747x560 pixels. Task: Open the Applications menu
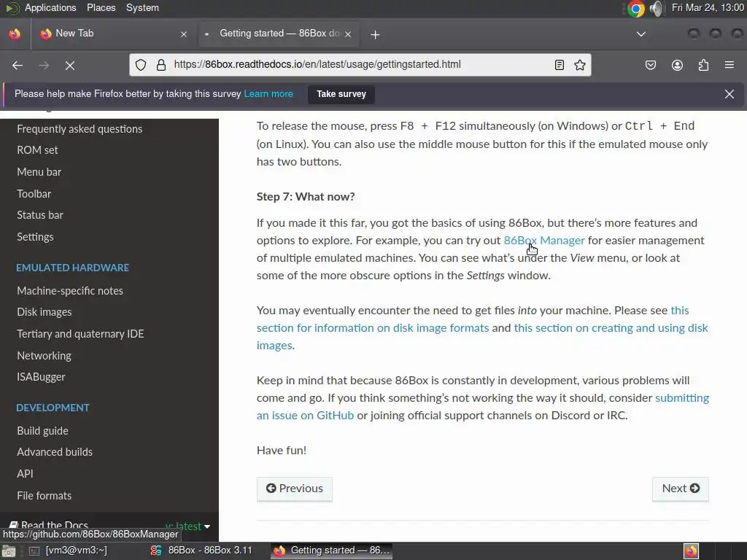(x=50, y=7)
